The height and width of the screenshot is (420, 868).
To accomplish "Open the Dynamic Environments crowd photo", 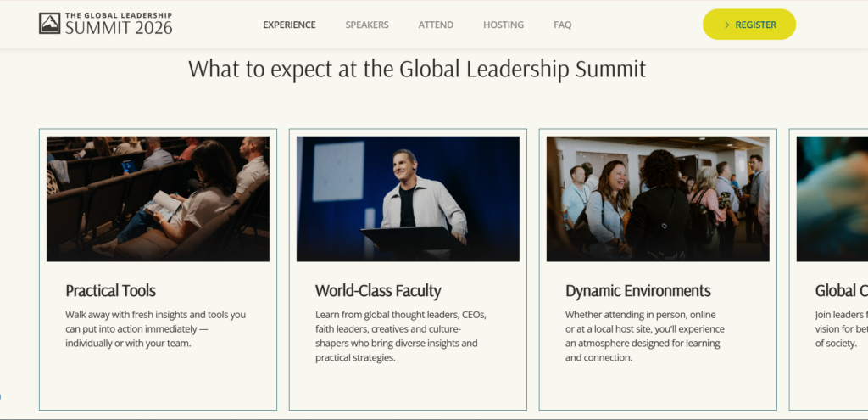I will (x=658, y=199).
